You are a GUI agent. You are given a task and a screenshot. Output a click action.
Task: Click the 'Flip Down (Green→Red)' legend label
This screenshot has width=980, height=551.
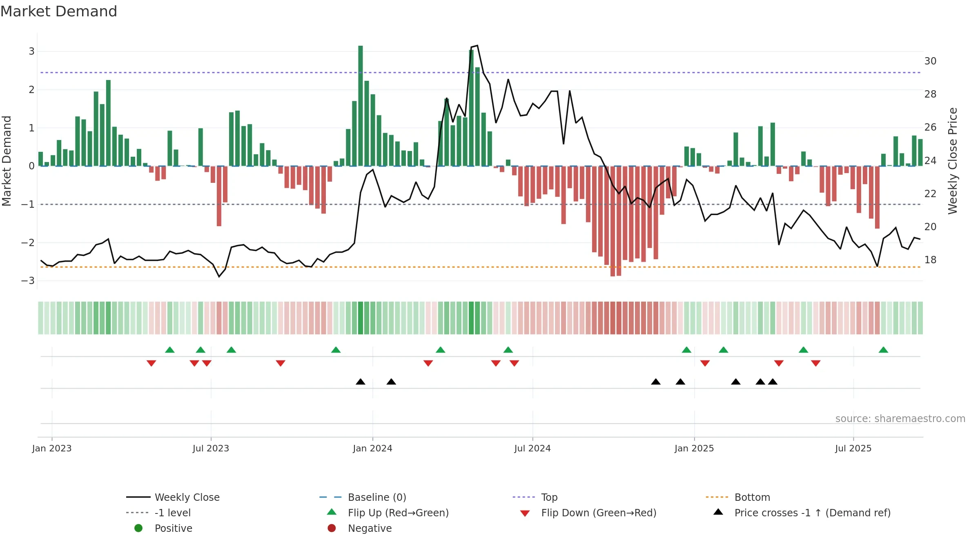tap(599, 513)
